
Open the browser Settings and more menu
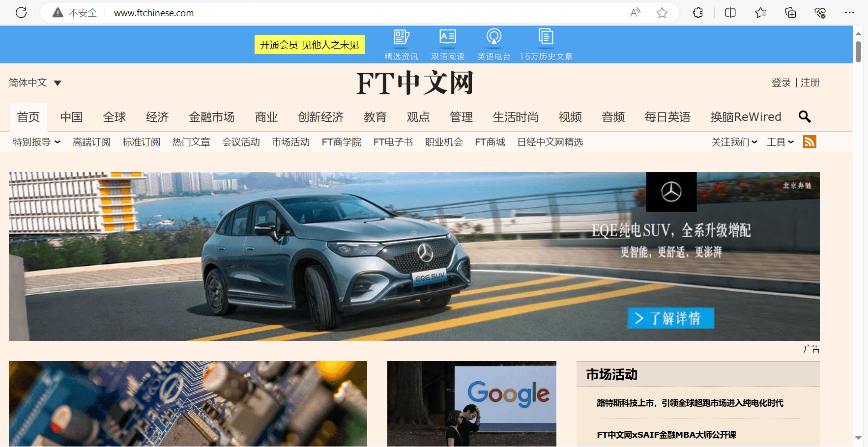point(849,13)
